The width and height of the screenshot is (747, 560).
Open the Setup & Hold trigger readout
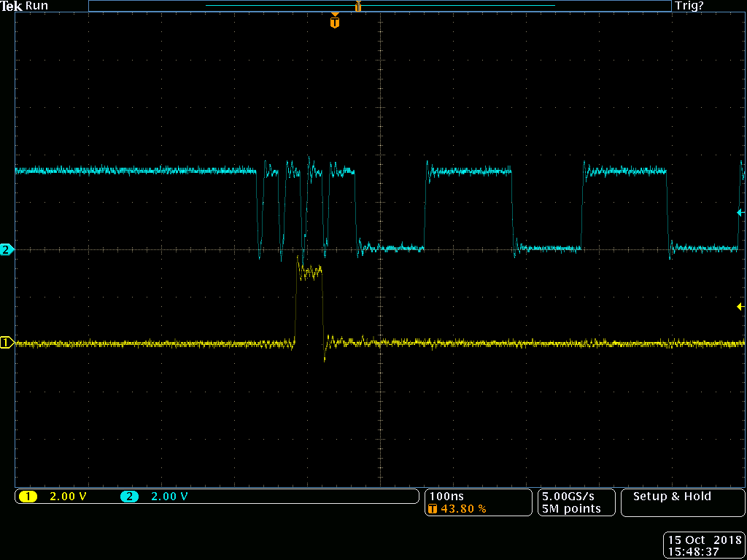click(672, 497)
